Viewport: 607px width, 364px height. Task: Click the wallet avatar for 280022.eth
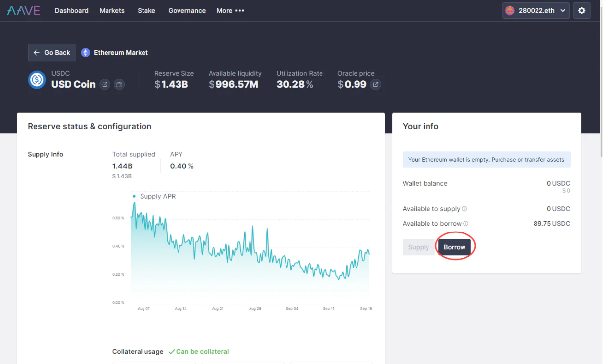click(510, 10)
